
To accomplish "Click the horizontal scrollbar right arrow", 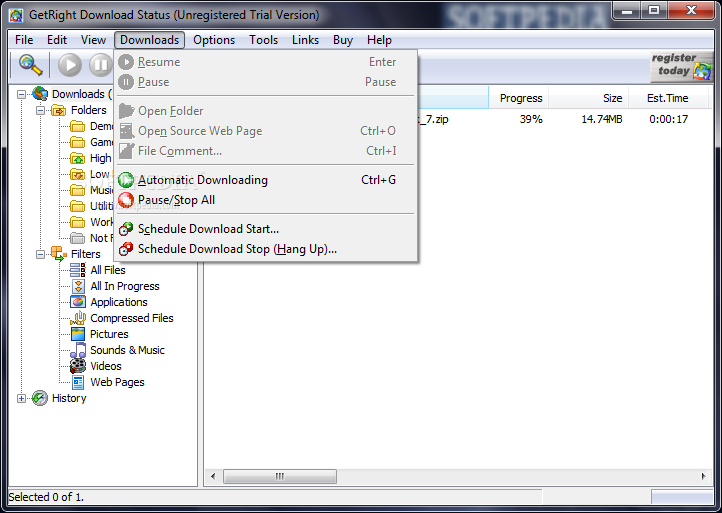I will click(x=703, y=476).
